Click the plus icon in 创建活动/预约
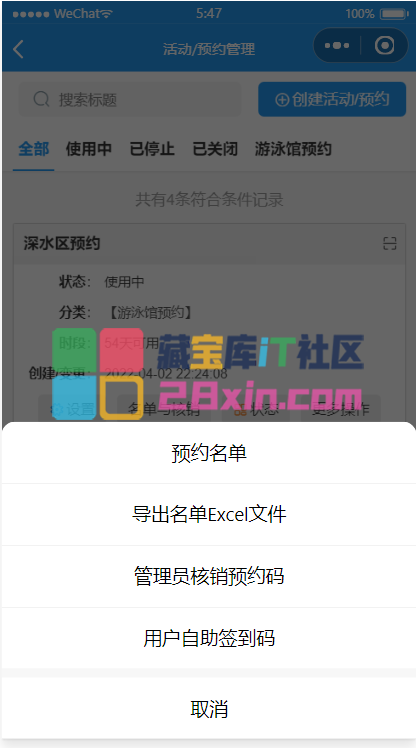The image size is (416, 748). [282, 100]
